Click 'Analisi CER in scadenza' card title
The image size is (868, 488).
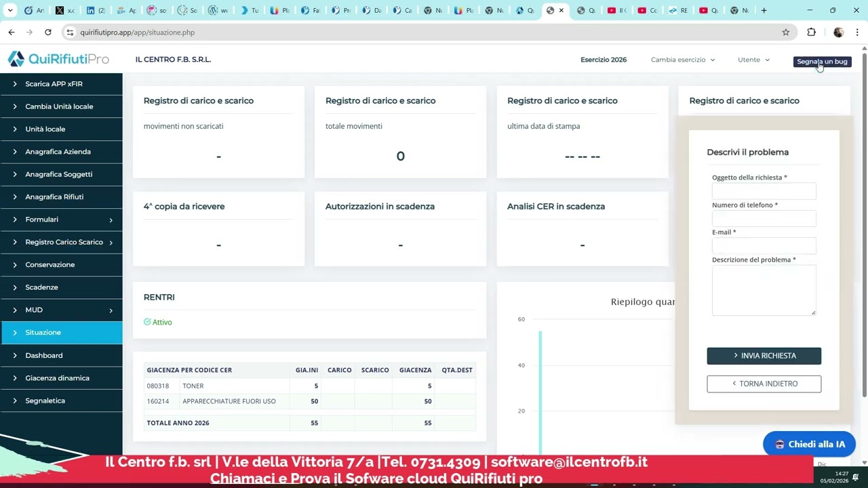pyautogui.click(x=556, y=207)
